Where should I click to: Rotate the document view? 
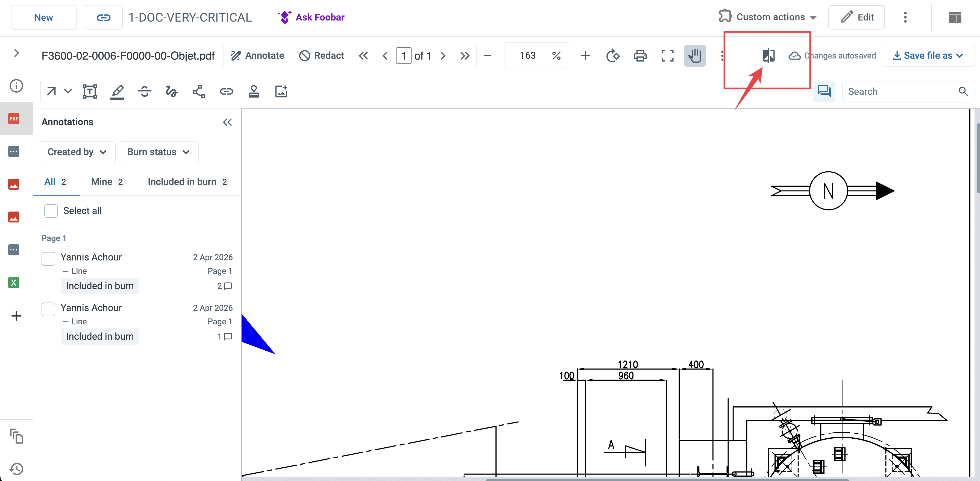point(613,56)
